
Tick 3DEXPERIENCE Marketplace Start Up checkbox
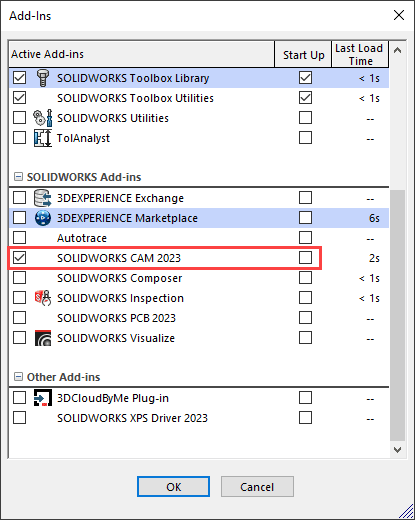pyautogui.click(x=305, y=218)
